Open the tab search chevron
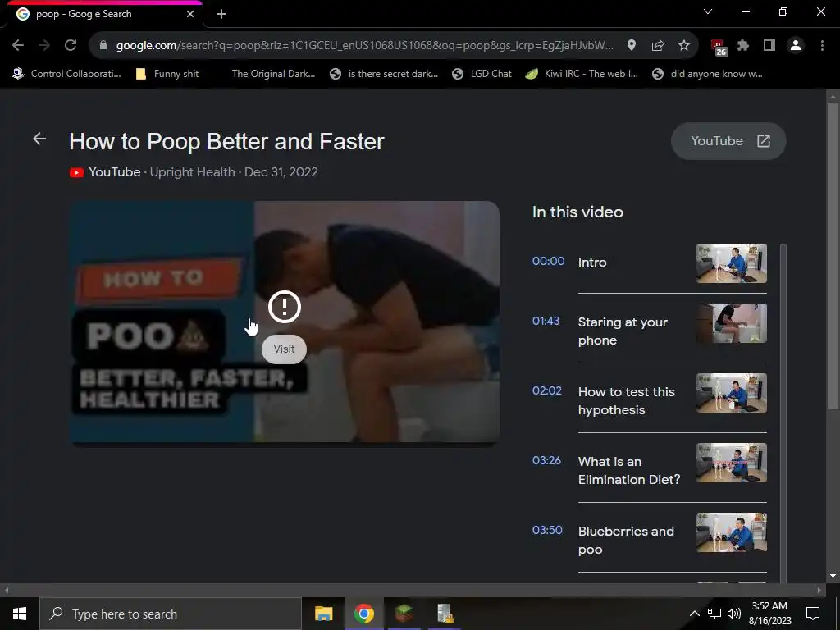Image resolution: width=840 pixels, height=630 pixels. point(708,11)
